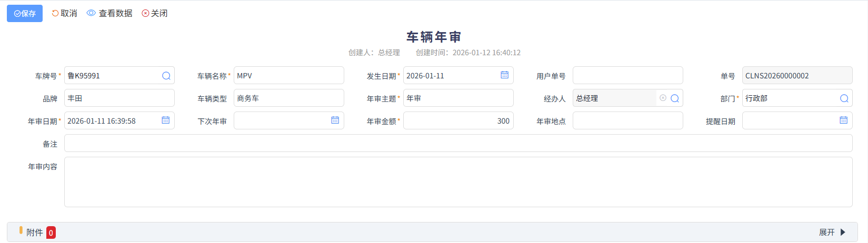The height and width of the screenshot is (243, 868).
Task: Click the 取消 cancel button
Action: (64, 13)
